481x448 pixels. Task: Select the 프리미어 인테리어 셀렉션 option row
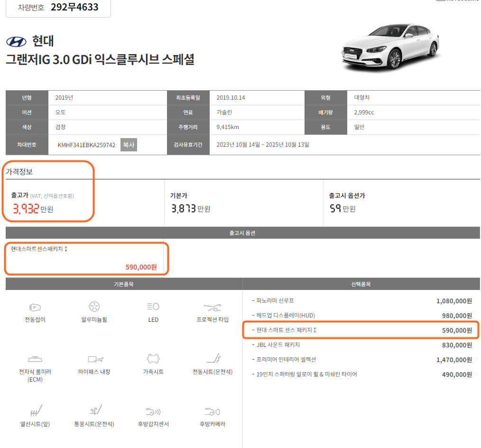362,360
